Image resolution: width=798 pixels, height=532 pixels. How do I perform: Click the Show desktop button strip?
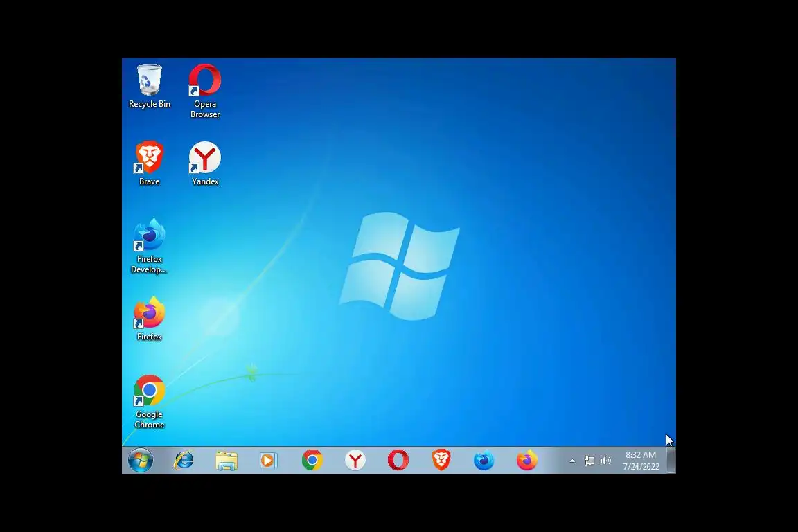coord(671,461)
